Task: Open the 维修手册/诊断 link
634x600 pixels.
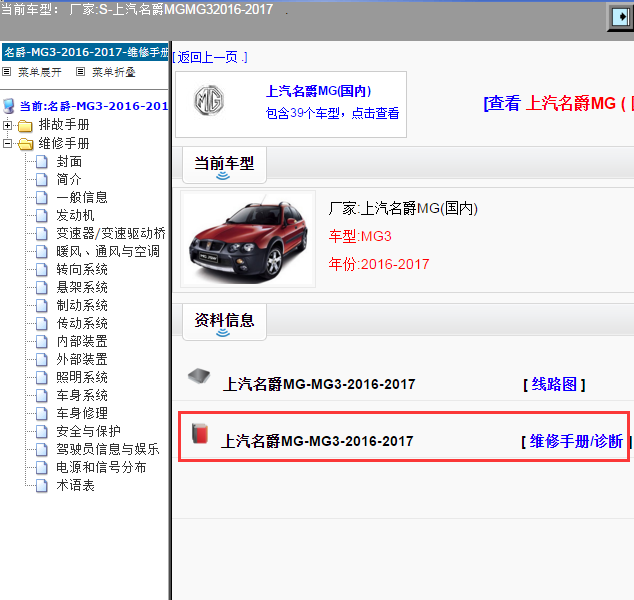Action: [576, 441]
